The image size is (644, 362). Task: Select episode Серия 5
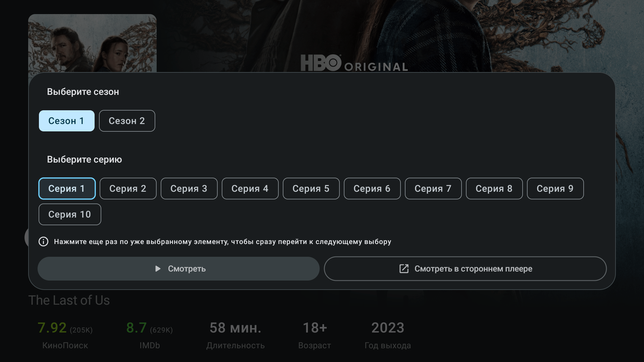pos(311,188)
